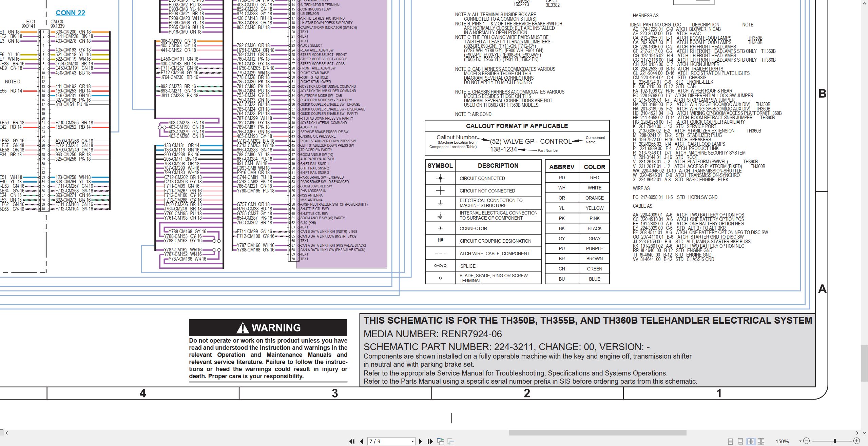Open the page number dropdown showing 7 / 9

coord(412,441)
